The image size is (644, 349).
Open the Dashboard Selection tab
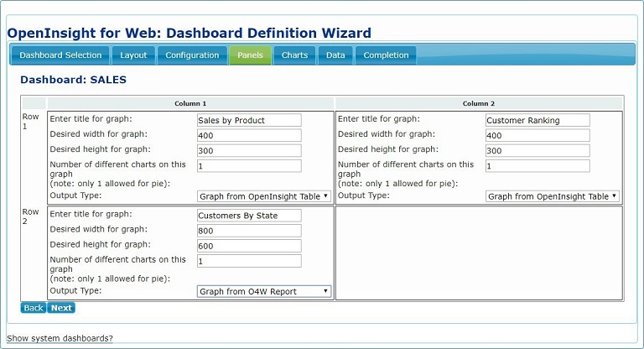pos(60,55)
